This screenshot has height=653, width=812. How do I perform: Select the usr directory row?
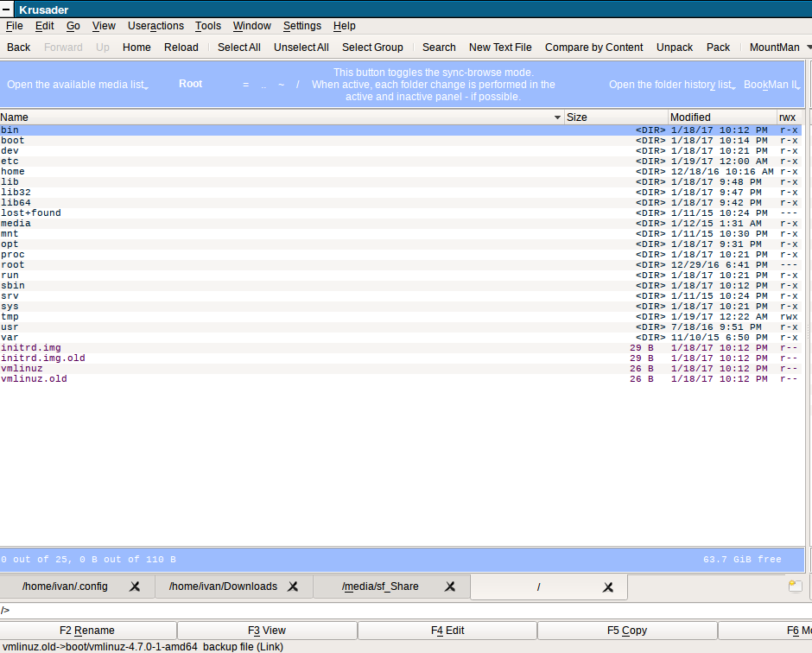(401, 326)
